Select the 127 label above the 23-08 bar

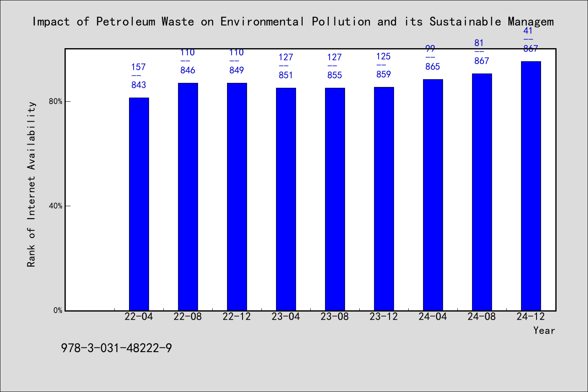pyautogui.click(x=334, y=57)
